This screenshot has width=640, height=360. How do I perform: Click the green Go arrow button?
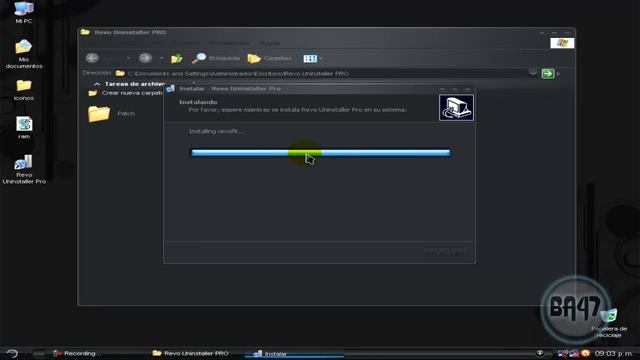click(548, 73)
